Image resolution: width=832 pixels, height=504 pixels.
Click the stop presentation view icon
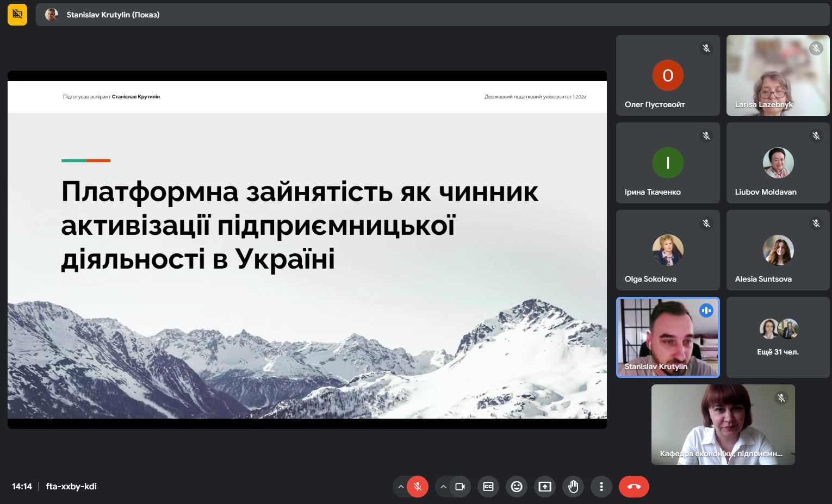coord(17,15)
